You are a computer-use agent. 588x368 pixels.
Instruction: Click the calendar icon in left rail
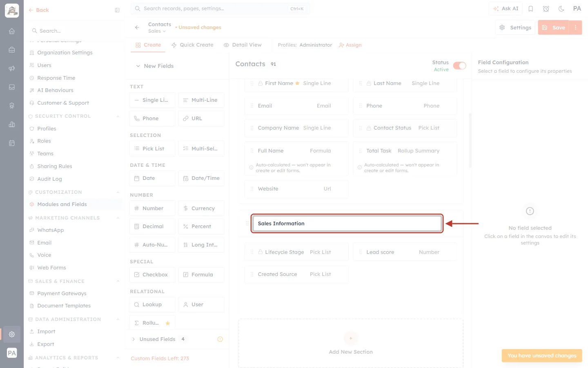[12, 143]
